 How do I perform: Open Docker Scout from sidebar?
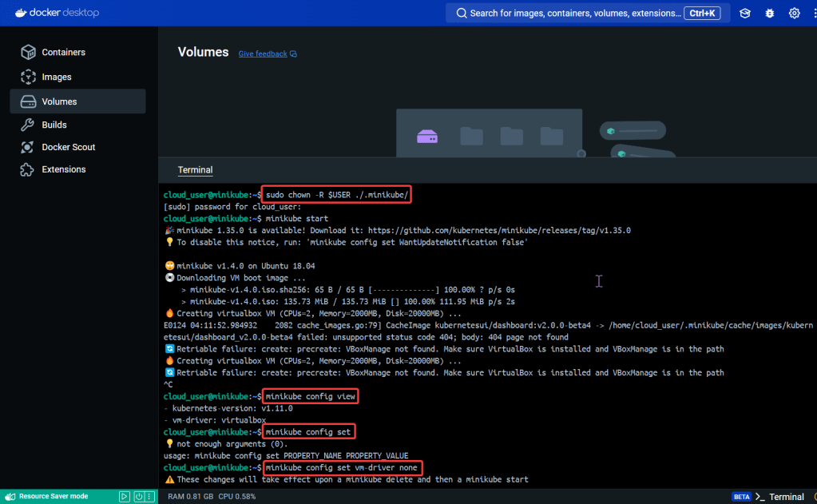pos(68,147)
